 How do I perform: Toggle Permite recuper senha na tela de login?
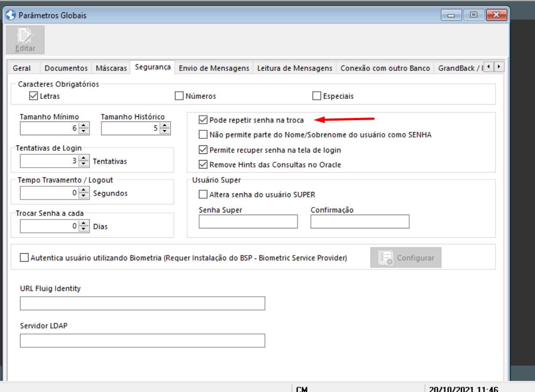[x=203, y=150]
